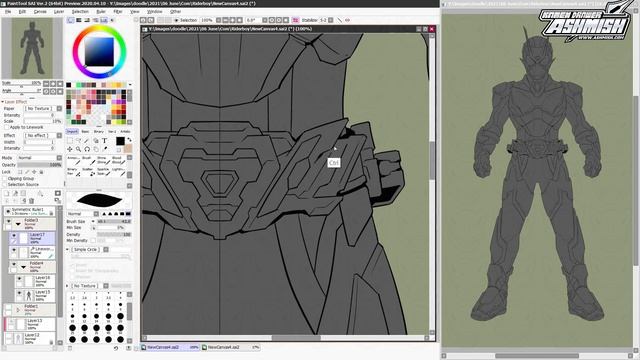The image size is (640, 360).
Task: Swap foreground and background colors
Action: point(129,140)
